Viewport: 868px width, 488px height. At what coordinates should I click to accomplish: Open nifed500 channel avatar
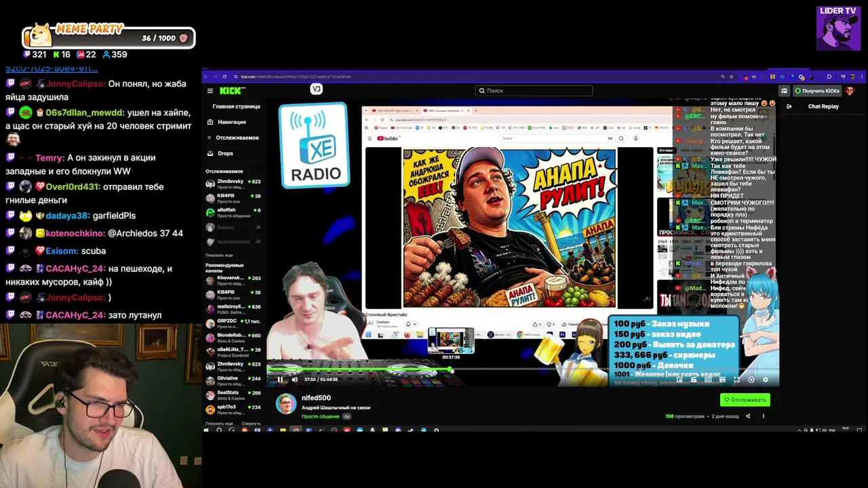click(x=286, y=403)
